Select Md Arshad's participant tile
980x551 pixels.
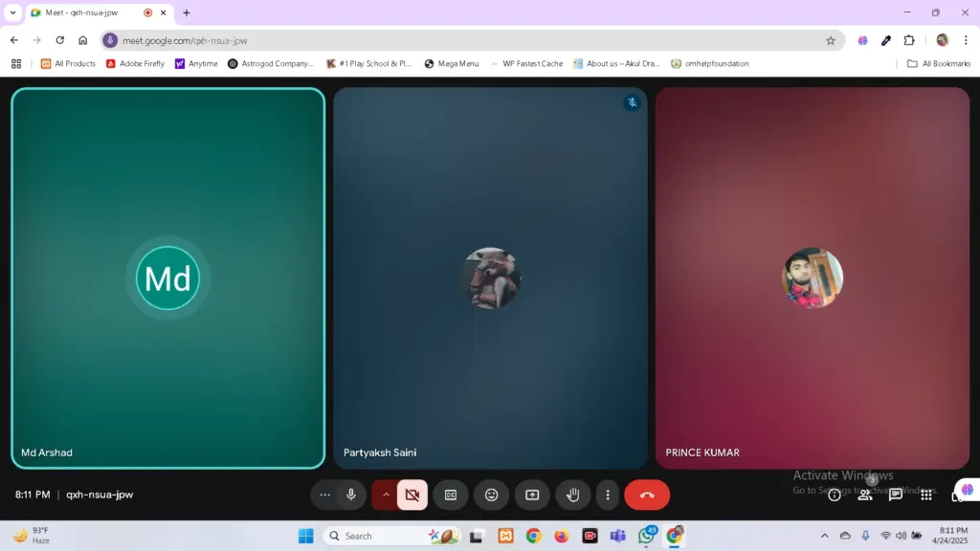[x=168, y=278]
